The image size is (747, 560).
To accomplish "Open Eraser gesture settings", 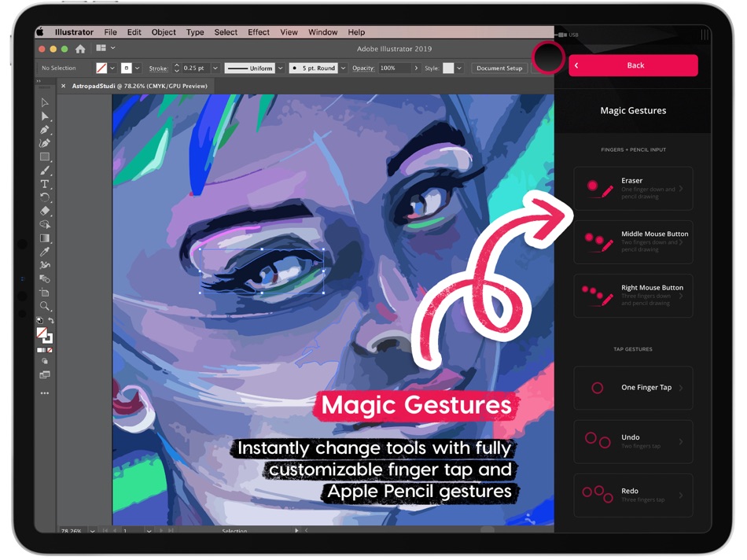I will (x=633, y=188).
